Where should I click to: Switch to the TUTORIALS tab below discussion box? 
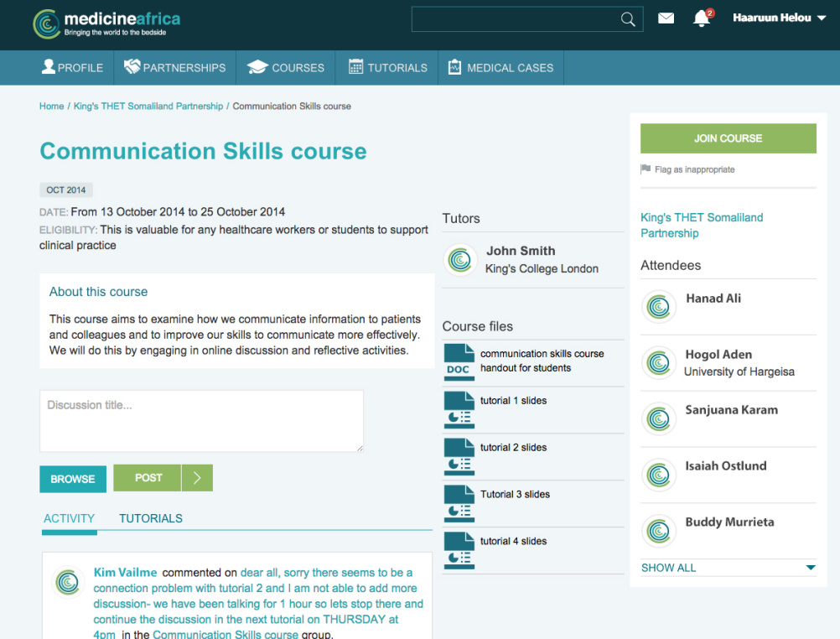151,518
